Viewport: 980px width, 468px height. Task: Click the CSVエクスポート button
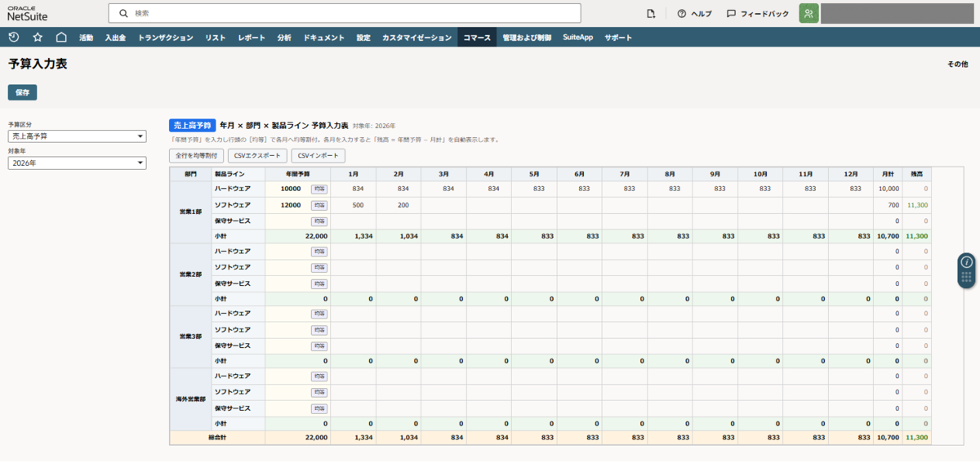click(x=258, y=155)
